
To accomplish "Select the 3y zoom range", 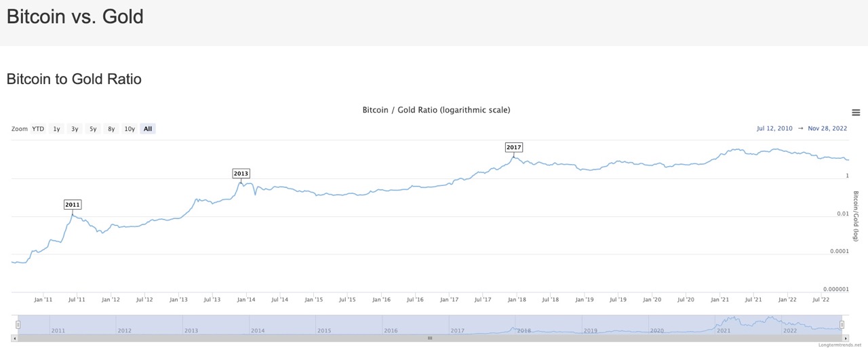I will point(75,129).
